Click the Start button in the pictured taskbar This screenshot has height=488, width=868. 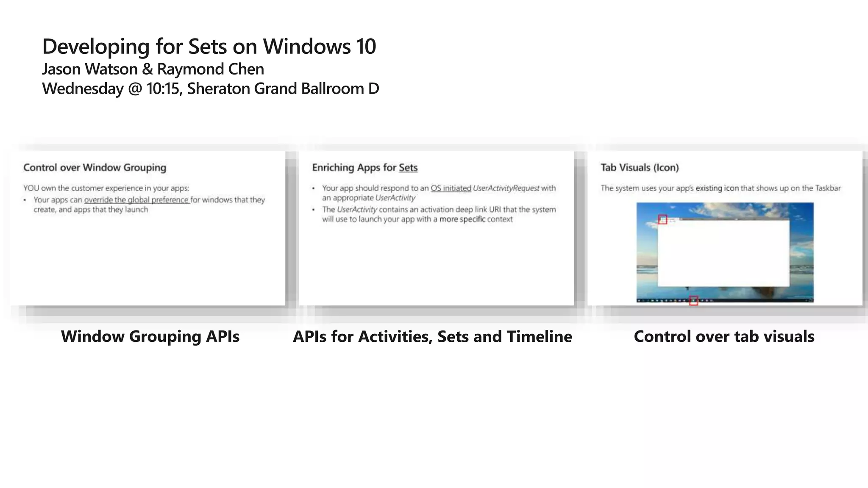click(x=639, y=300)
